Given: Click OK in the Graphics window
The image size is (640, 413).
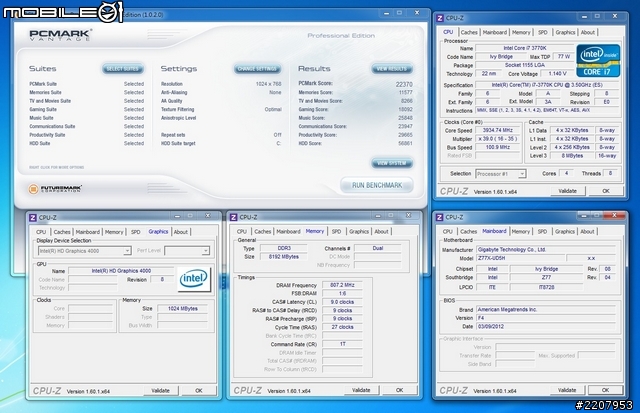Looking at the screenshot, I should [x=199, y=391].
